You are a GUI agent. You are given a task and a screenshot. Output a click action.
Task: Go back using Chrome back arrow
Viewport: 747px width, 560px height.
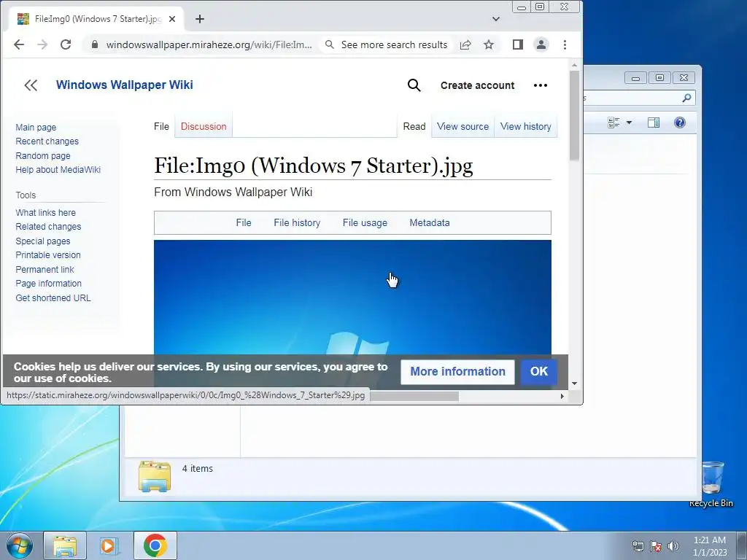(x=18, y=44)
